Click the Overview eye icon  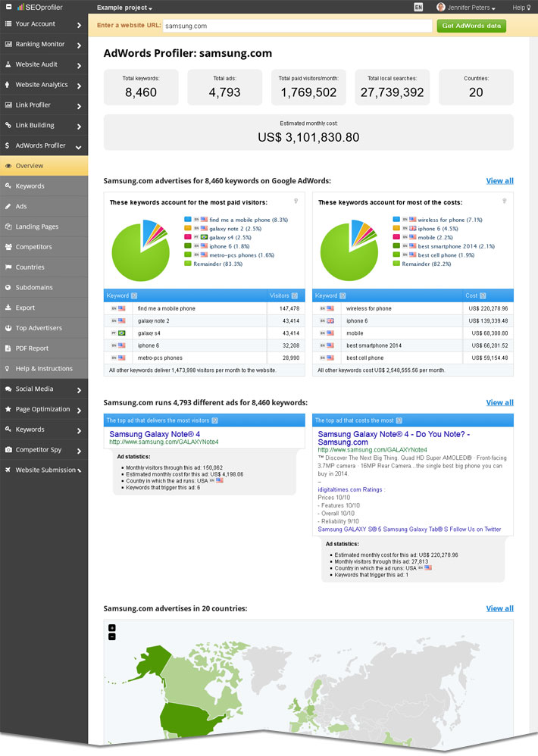8,166
